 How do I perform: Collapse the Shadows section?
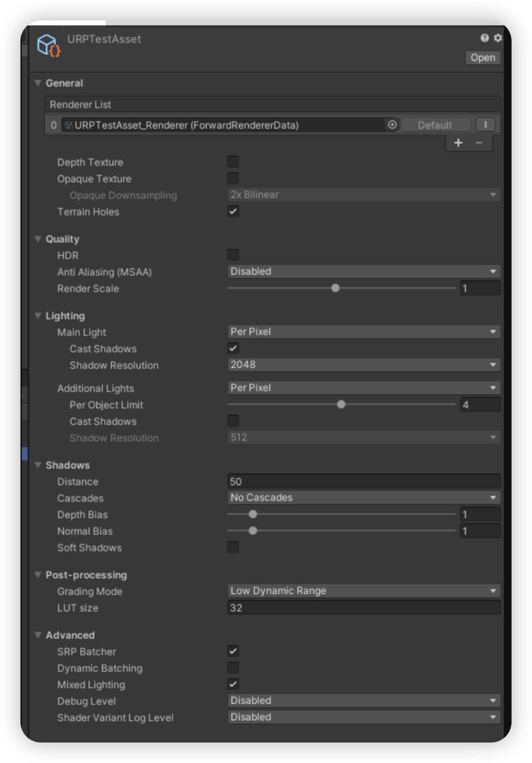(x=38, y=465)
